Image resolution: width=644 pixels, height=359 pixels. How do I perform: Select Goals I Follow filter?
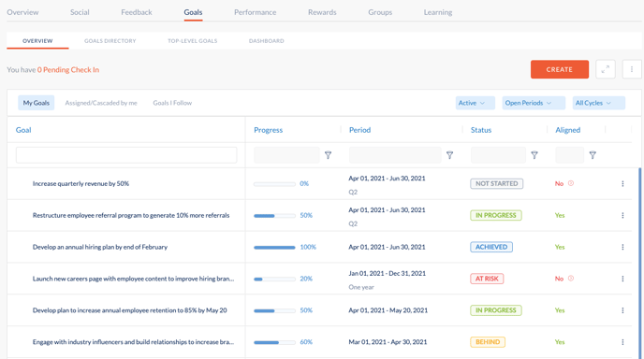pyautogui.click(x=172, y=103)
